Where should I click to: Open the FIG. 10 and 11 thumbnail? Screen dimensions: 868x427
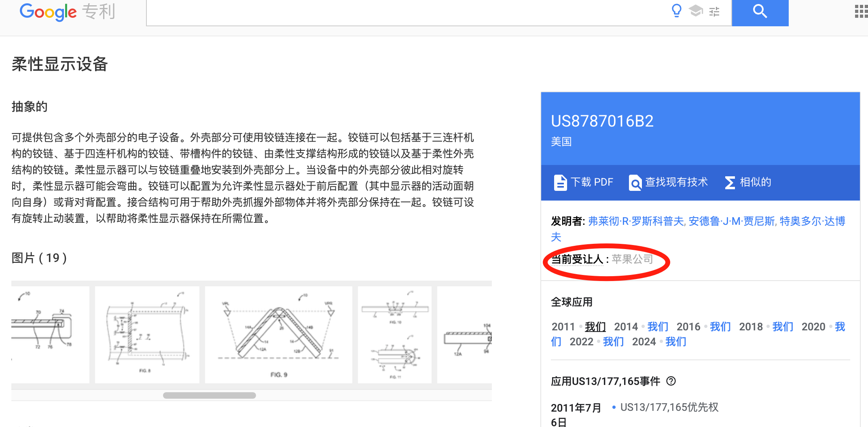[x=394, y=334]
